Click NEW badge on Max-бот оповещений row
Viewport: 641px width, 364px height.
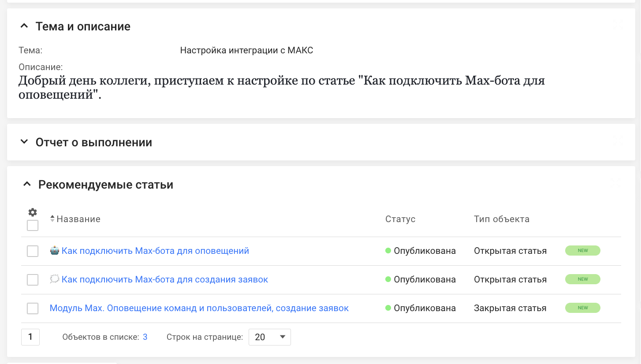[x=583, y=251]
